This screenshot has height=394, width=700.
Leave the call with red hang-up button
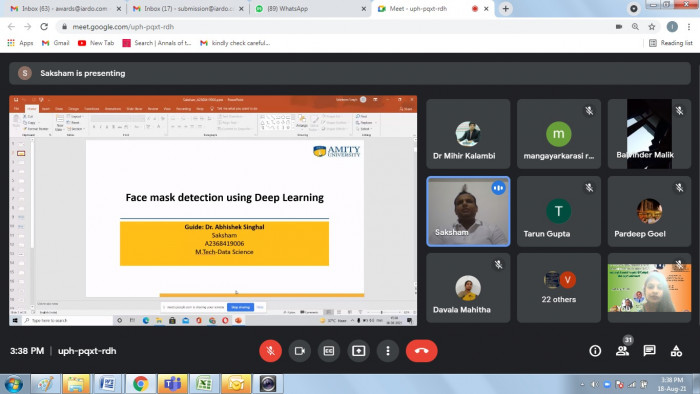pyautogui.click(x=421, y=351)
